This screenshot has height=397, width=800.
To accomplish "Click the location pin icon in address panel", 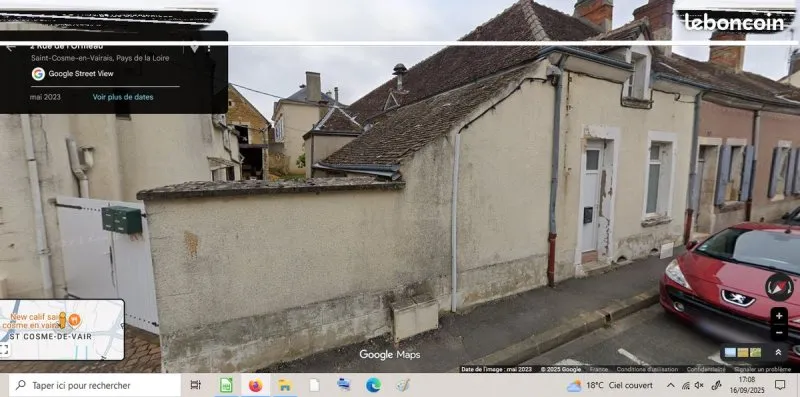I will (x=194, y=48).
